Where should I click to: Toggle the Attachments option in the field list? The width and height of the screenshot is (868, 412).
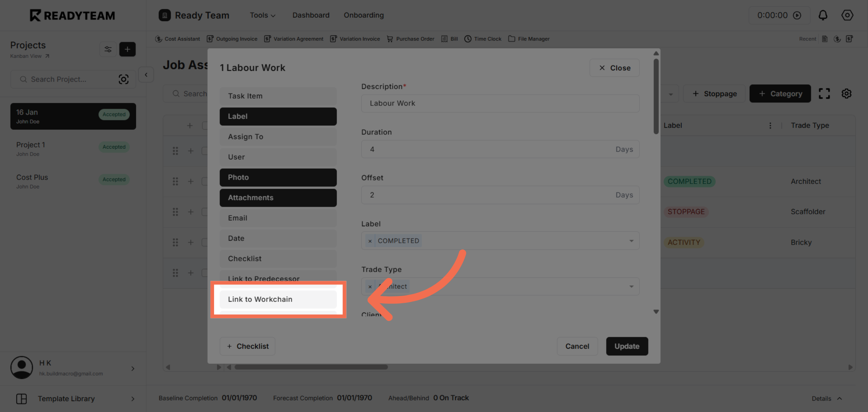(278, 198)
